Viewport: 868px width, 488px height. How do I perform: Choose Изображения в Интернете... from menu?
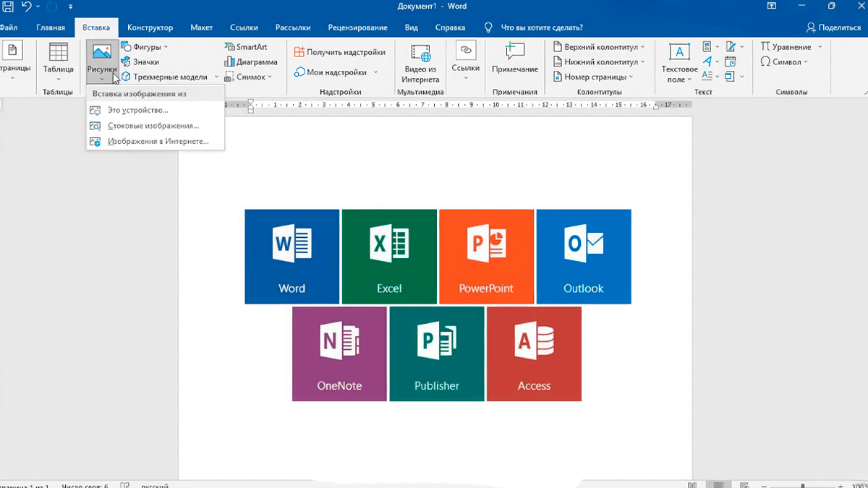pyautogui.click(x=156, y=141)
